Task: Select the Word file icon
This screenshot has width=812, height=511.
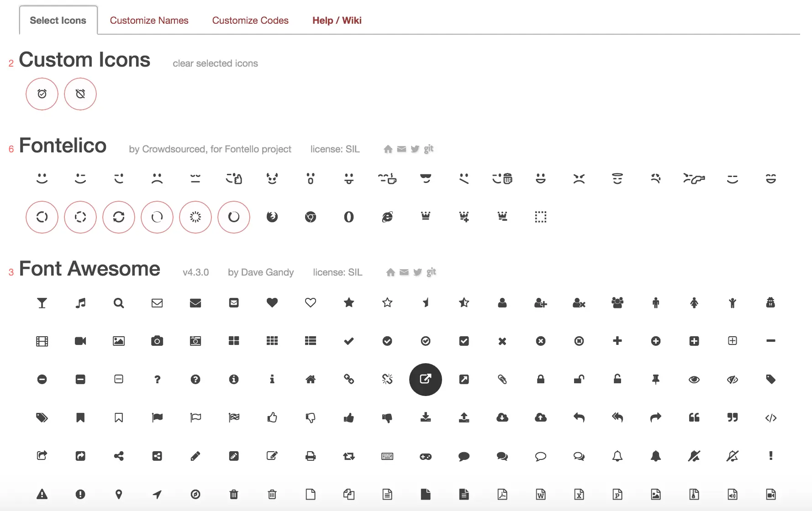Action: click(541, 495)
